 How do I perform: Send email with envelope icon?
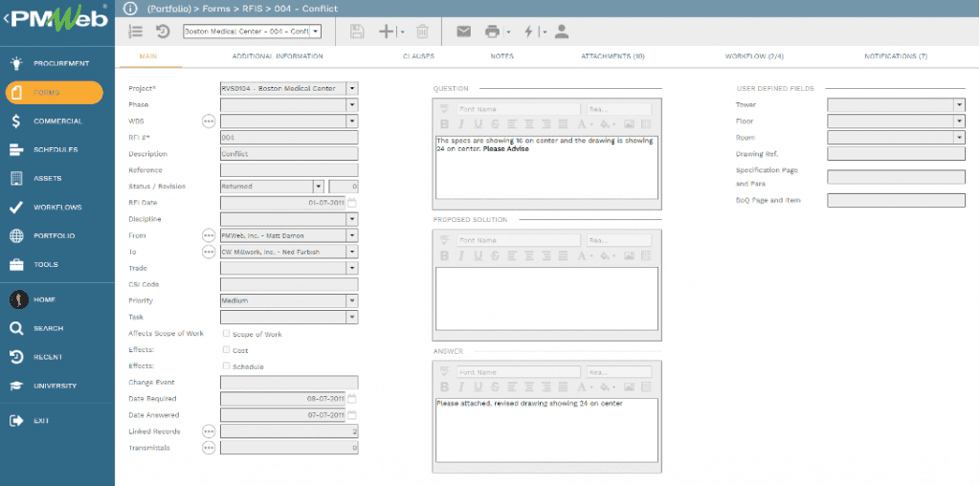[x=464, y=32]
